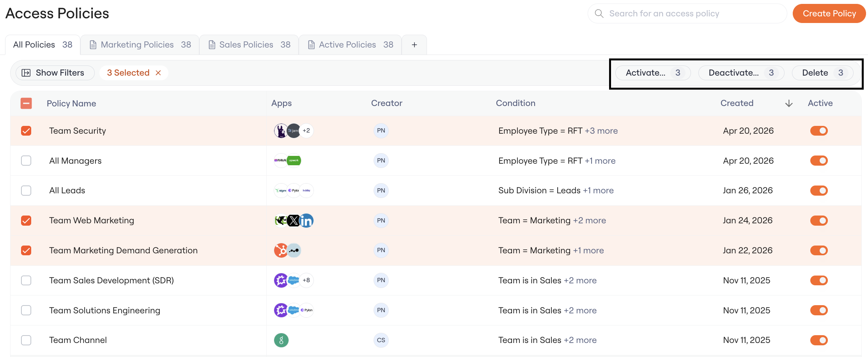Image resolution: width=868 pixels, height=357 pixels.
Task: Open the Deactivate... bulk action menu
Action: click(x=741, y=73)
